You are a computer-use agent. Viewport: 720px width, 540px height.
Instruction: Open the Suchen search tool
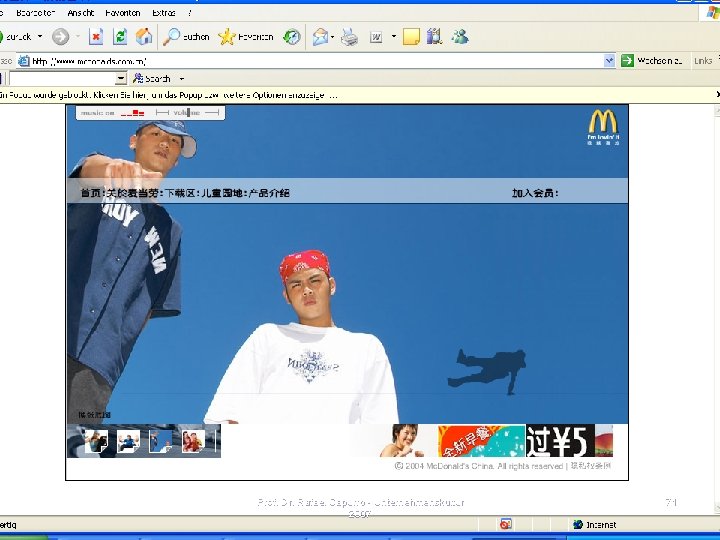tap(186, 37)
